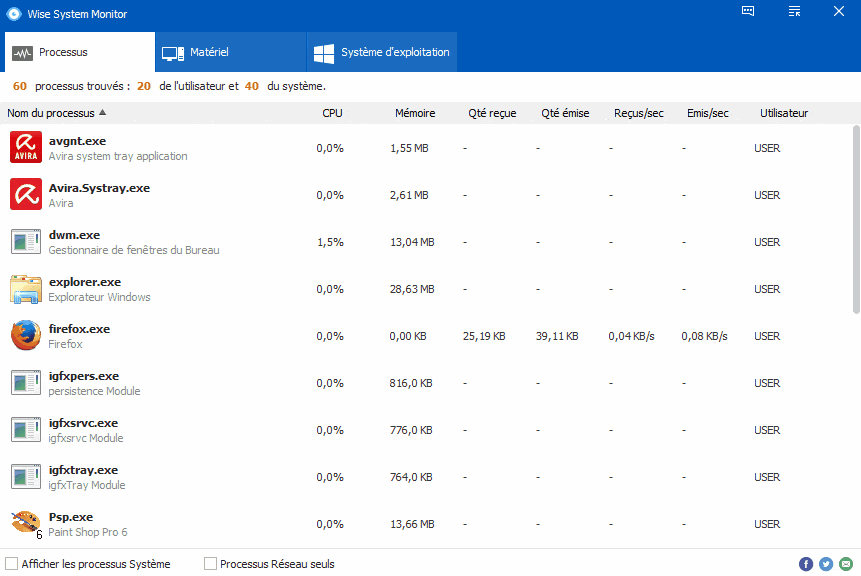Toggle 'Processus Réseau seuls' checkbox
The image size is (861, 576).
click(x=210, y=564)
